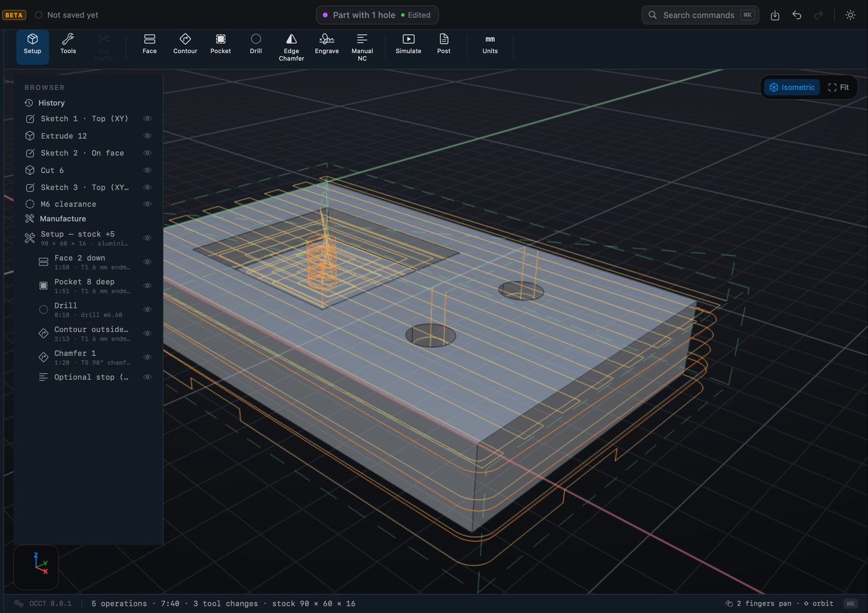Hide the M6 clearance hole

[147, 204]
